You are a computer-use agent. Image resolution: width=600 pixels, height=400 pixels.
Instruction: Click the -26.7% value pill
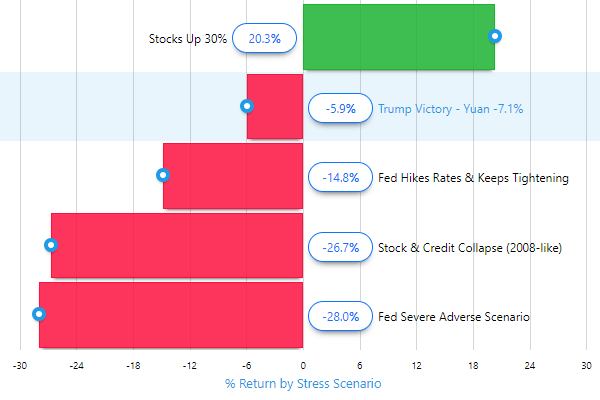(x=340, y=247)
